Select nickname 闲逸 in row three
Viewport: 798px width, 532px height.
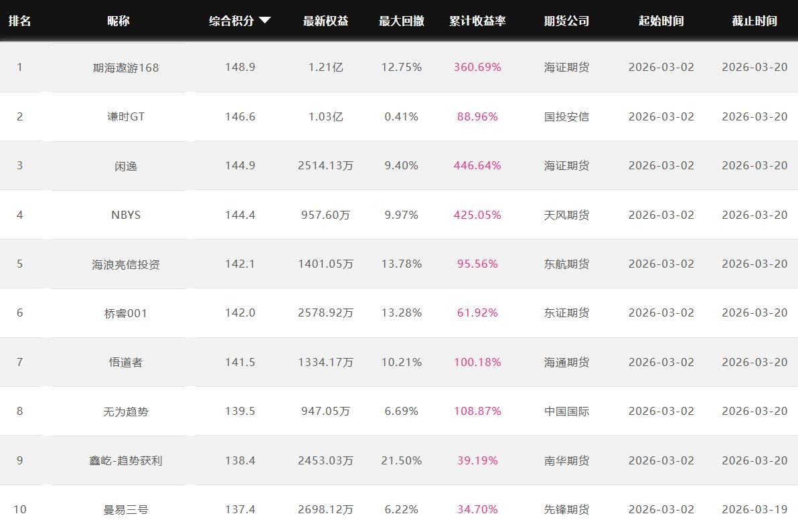pos(126,166)
